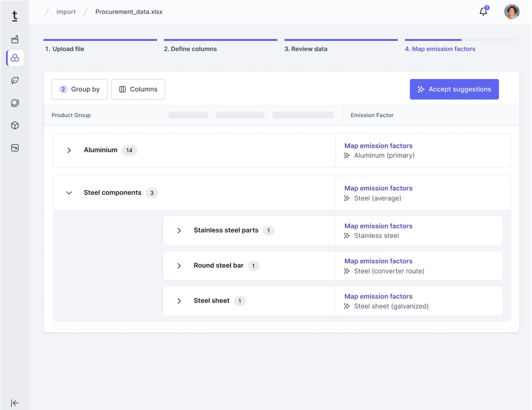The height and width of the screenshot is (410, 532).
Task: Click the Steel components count badge 3
Action: (x=152, y=193)
